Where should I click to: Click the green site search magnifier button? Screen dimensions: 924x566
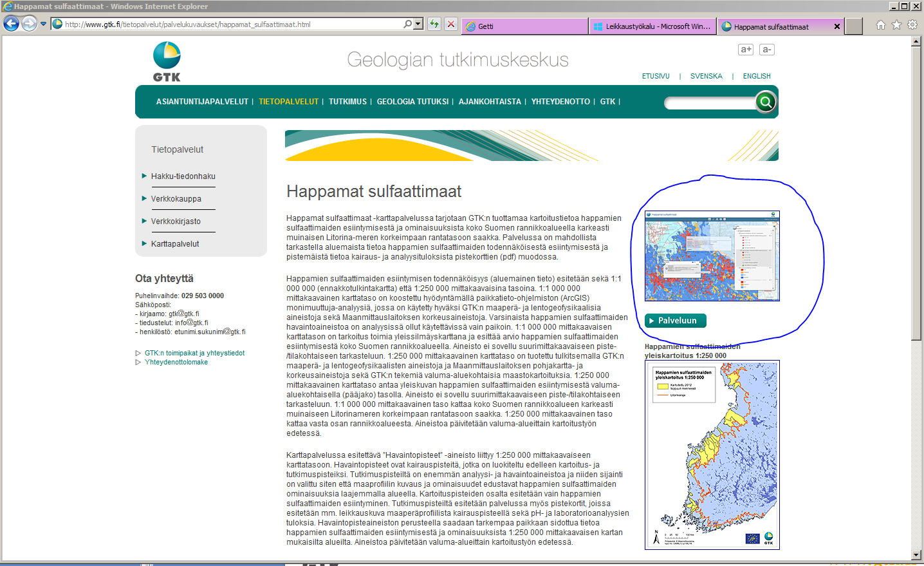click(766, 102)
